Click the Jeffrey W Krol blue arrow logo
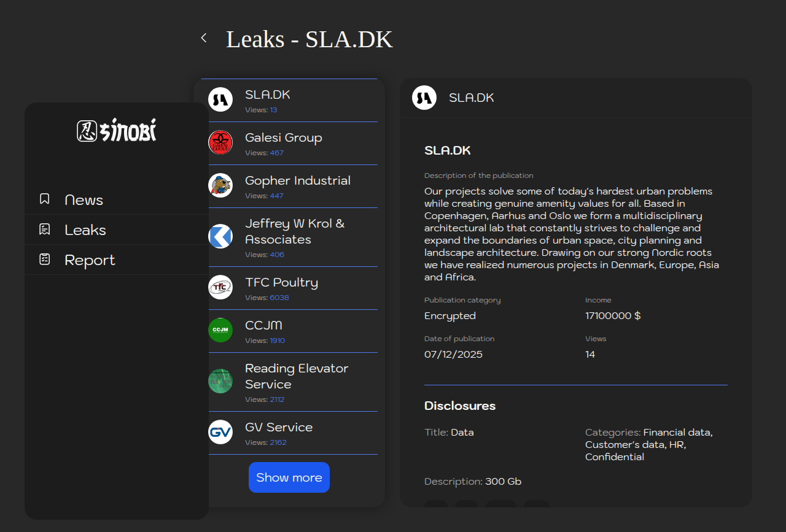Image resolution: width=786 pixels, height=532 pixels. point(220,236)
